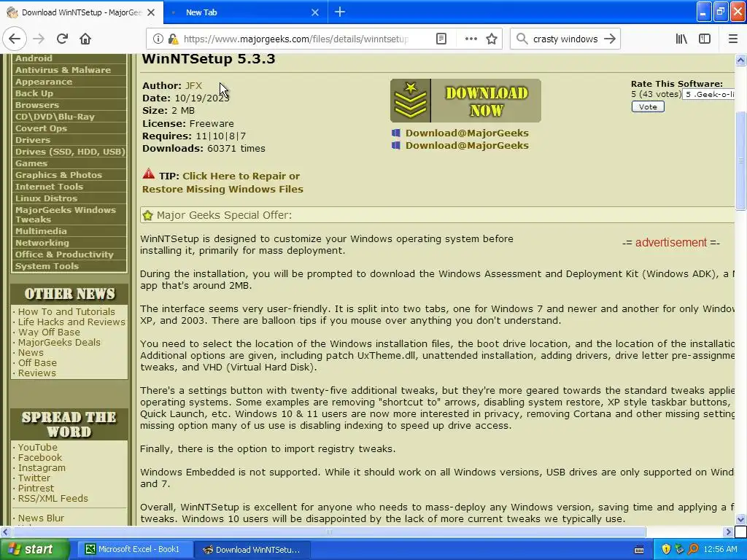Viewport: 747px width, 560px height.
Task: Open a new tab with plus button
Action: [340, 12]
